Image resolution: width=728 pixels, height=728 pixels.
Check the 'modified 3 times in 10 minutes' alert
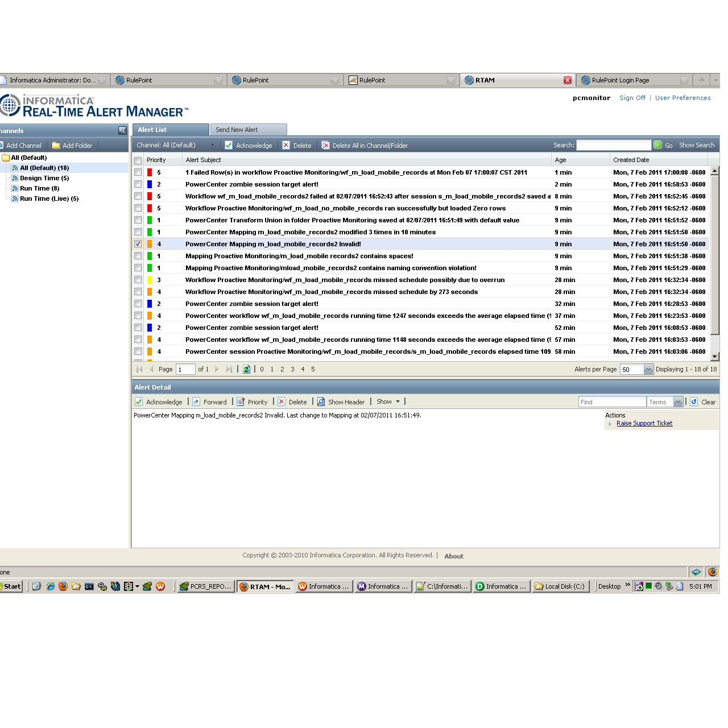tap(138, 232)
